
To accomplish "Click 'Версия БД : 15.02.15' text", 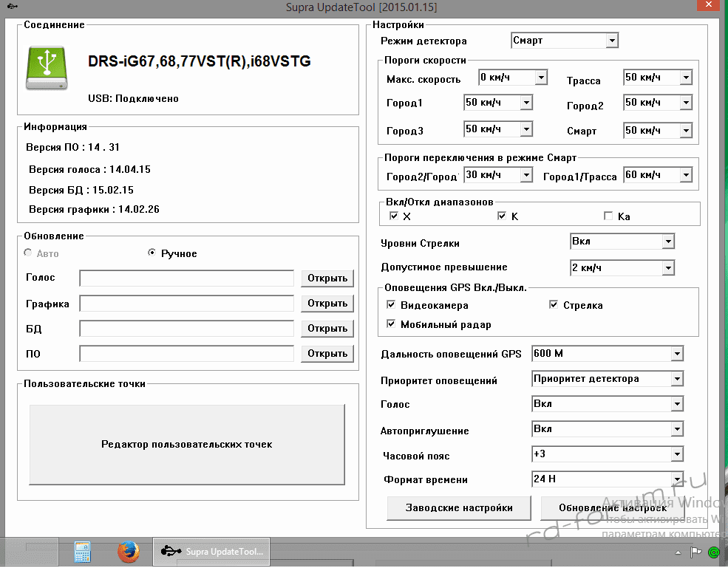I will pos(81,190).
